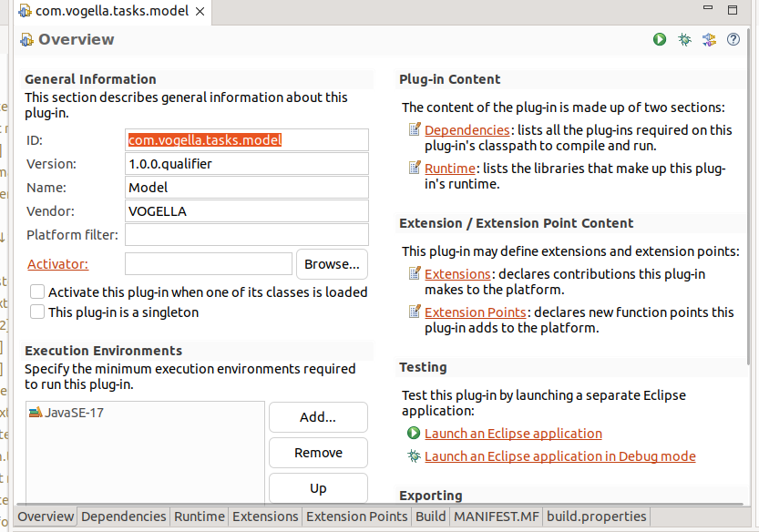Click the note icon beside Dependencies link
This screenshot has height=532, width=759.
(415, 129)
